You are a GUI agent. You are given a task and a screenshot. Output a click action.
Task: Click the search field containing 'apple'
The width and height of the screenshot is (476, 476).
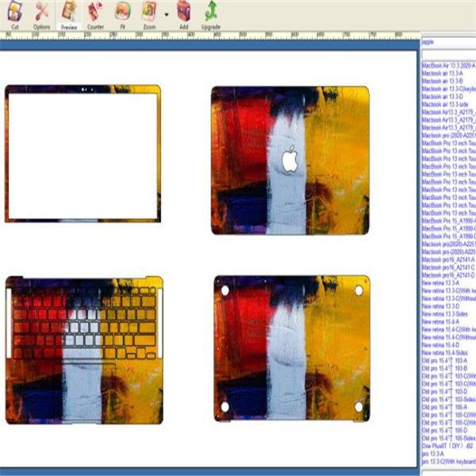click(448, 42)
